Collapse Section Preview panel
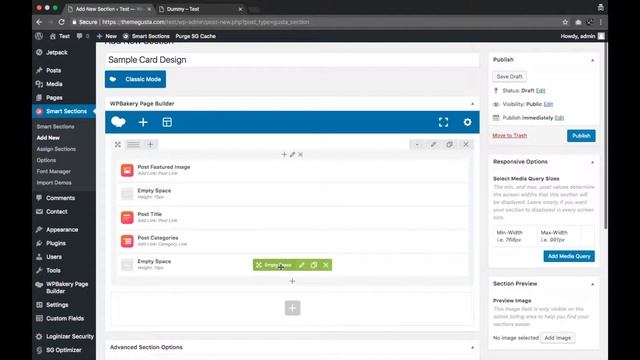Image resolution: width=640 pixels, height=360 pixels. [592, 284]
